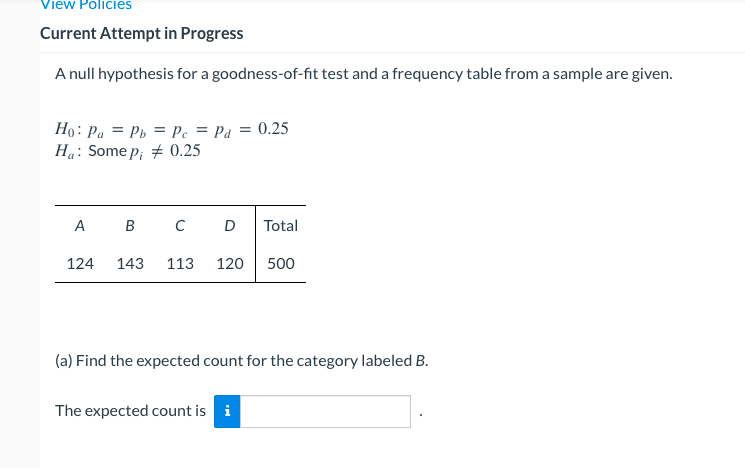Click the 0.25 value in null hypothesis
This screenshot has height=468, width=745.
coord(273,129)
